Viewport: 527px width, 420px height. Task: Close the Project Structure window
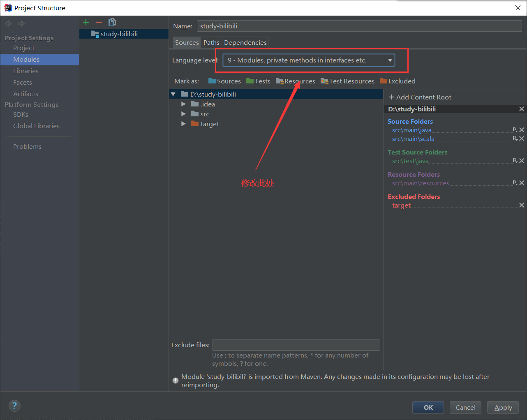518,8
